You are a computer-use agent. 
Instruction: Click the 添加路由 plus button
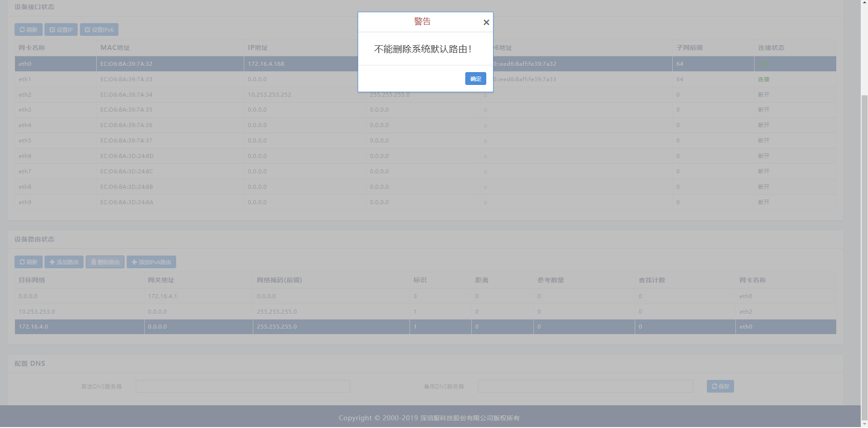click(64, 262)
